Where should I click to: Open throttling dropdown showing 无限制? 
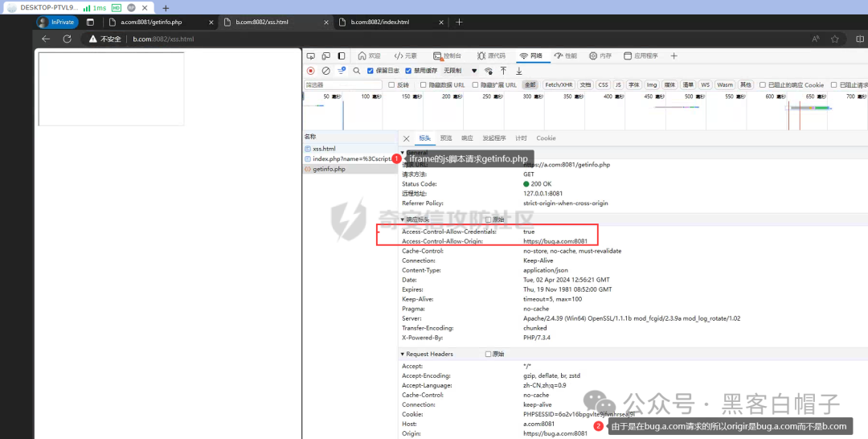(x=460, y=71)
